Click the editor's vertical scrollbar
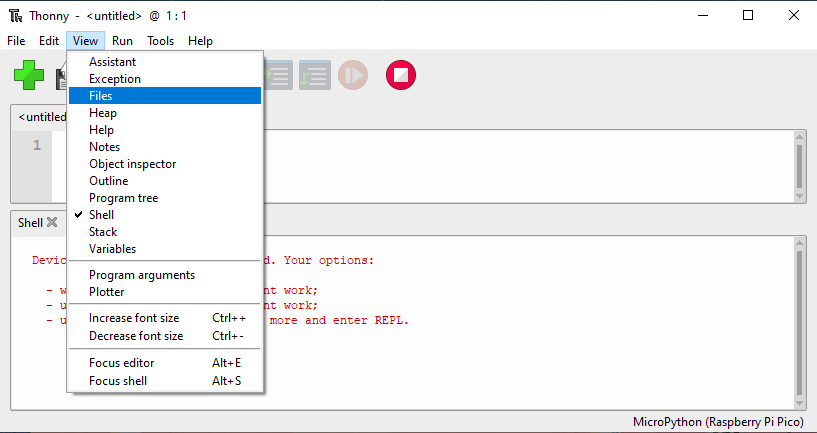 799,165
